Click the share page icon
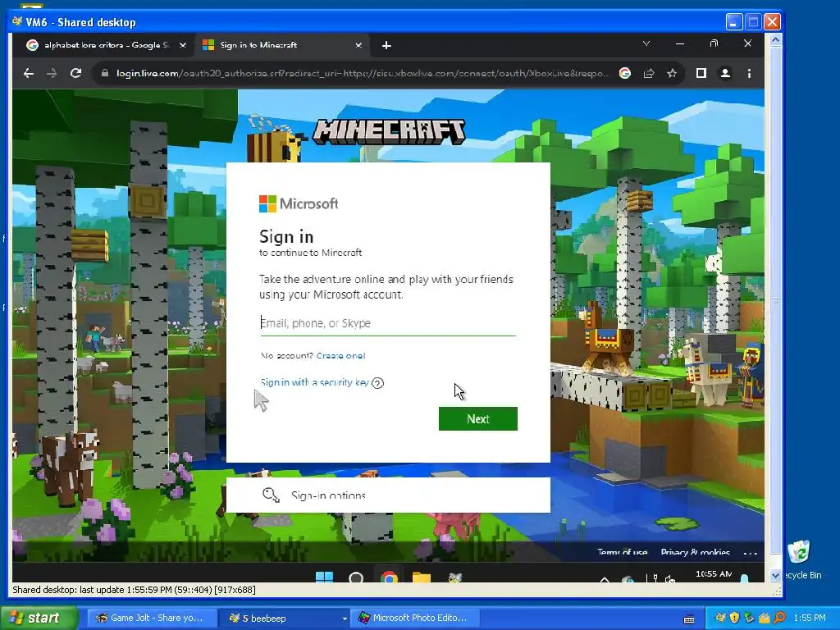This screenshot has height=630, width=840. coord(649,73)
